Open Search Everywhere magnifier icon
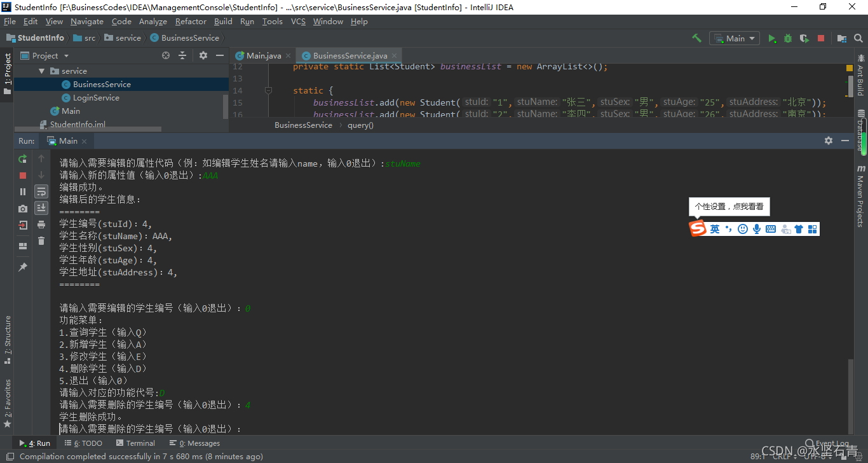 tap(858, 38)
